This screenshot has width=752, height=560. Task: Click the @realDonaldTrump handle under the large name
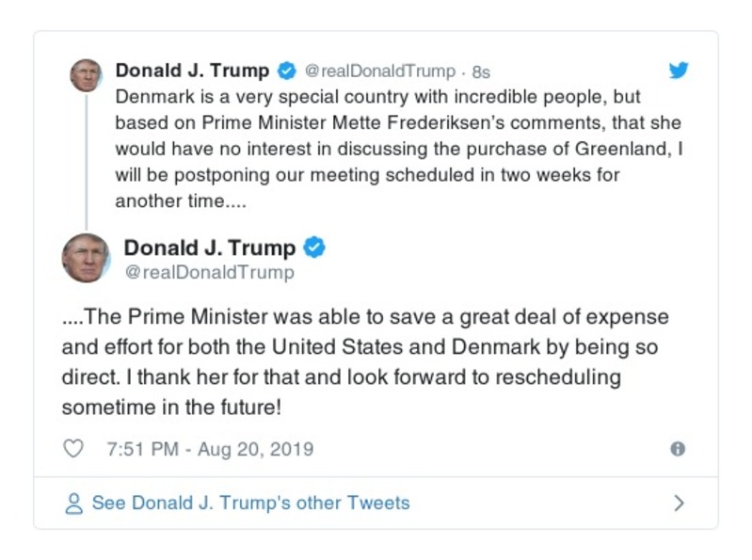coord(209,273)
